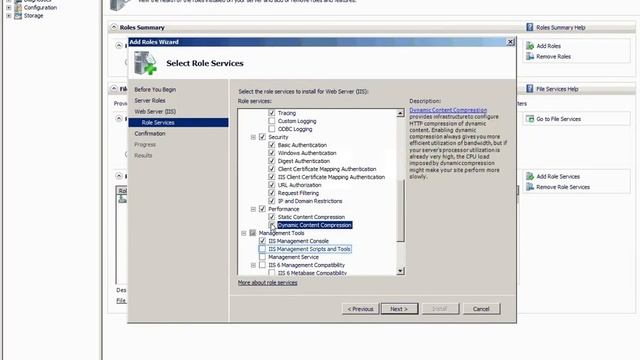Uncheck Basic Authentication
Screen dimensions: 640x360
(x=272, y=144)
